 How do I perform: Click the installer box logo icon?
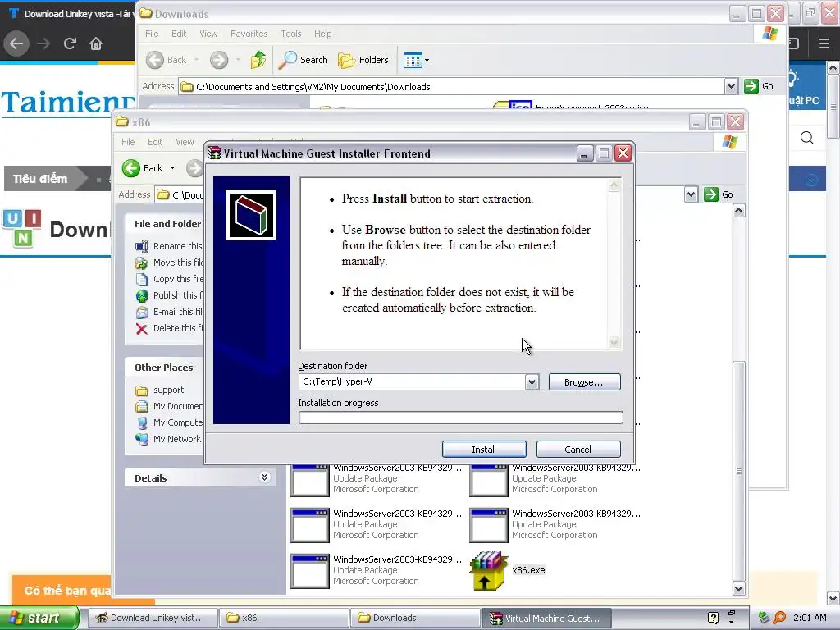point(251,215)
